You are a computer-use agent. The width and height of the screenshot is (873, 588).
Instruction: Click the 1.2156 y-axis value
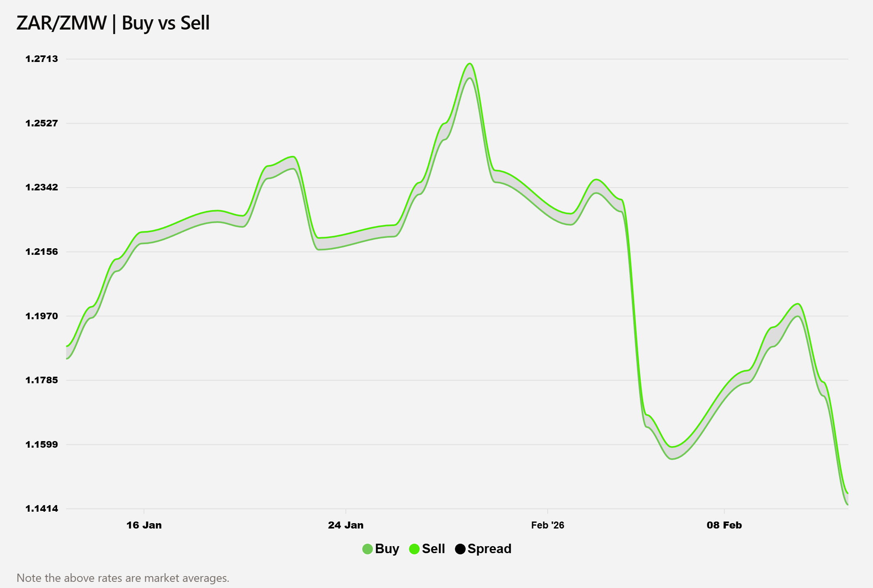click(x=42, y=252)
